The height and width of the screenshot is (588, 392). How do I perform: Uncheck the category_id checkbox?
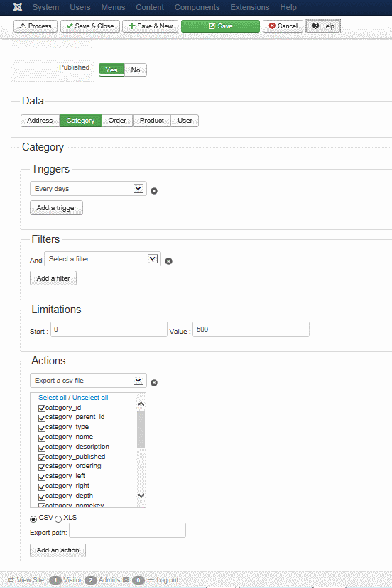[42, 408]
